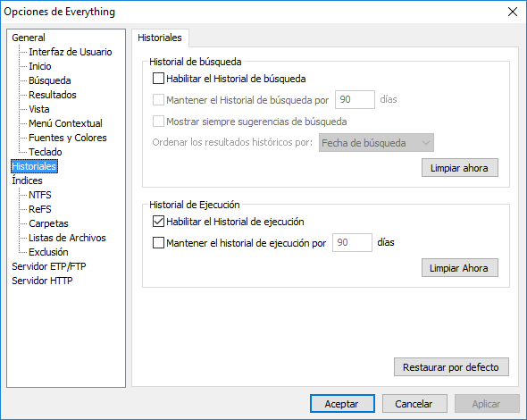527x420 pixels.
Task: Click the Aplicar button
Action: tap(487, 404)
